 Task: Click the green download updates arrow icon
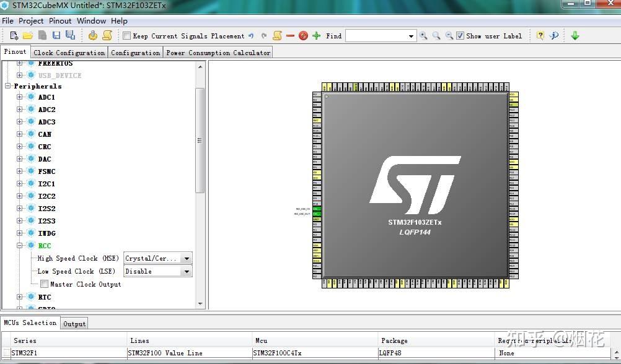pos(576,35)
